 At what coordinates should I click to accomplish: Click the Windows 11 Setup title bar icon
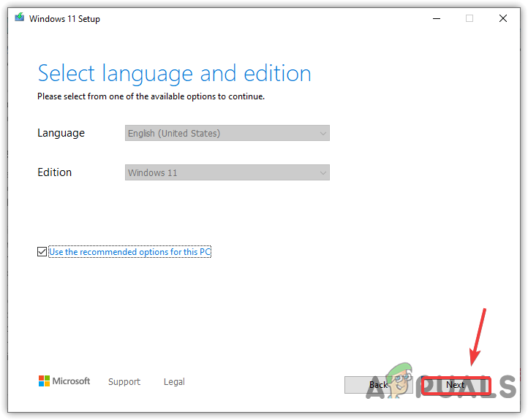pos(20,17)
